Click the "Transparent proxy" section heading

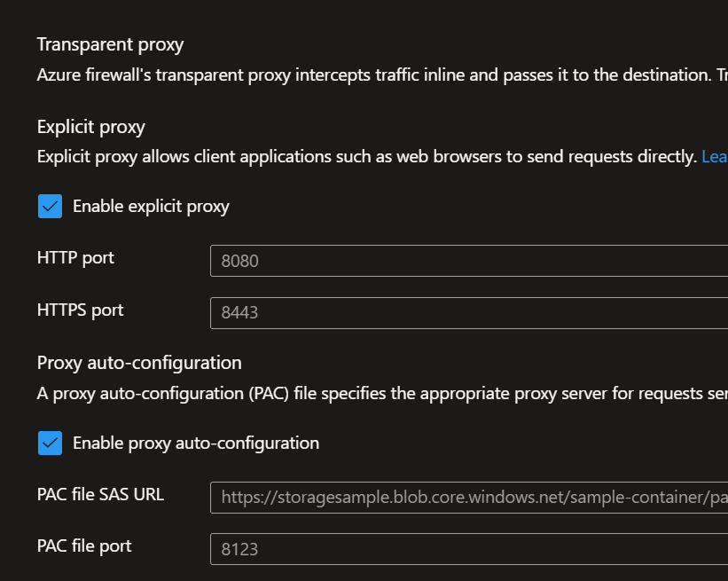click(x=110, y=44)
